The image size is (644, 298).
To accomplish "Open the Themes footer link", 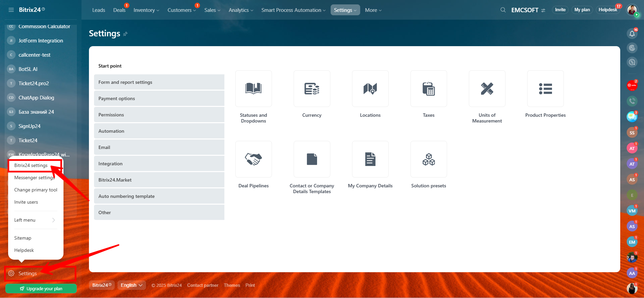I will click(232, 285).
